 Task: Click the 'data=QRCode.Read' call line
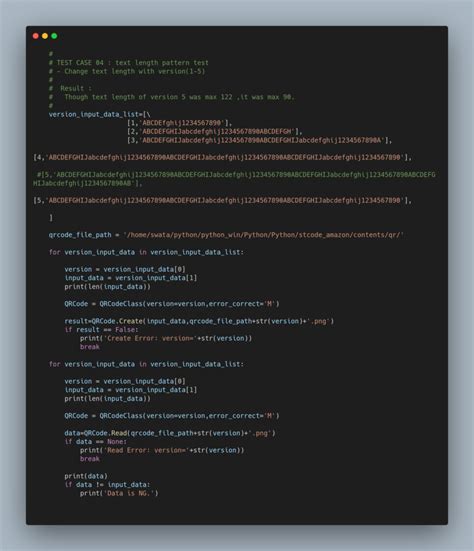coord(170,433)
